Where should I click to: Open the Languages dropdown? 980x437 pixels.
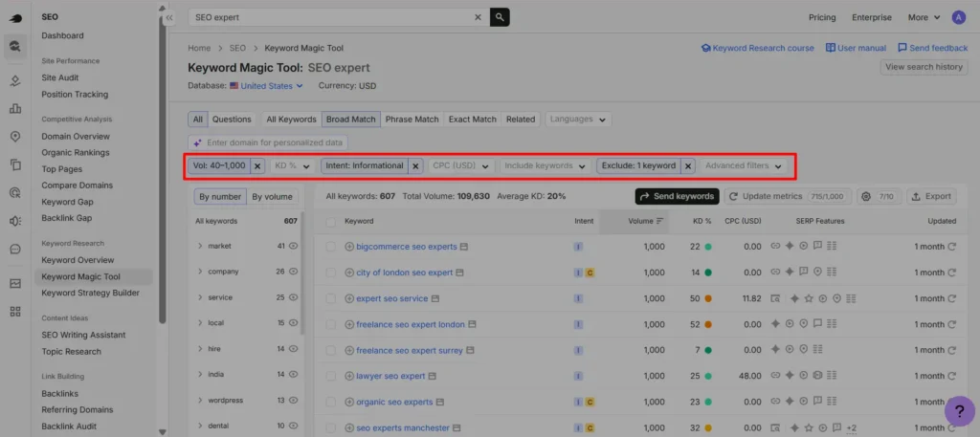click(x=578, y=120)
